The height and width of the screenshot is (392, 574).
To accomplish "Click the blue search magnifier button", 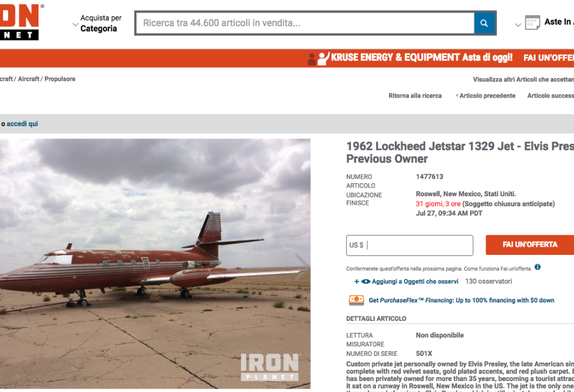I will coord(484,23).
